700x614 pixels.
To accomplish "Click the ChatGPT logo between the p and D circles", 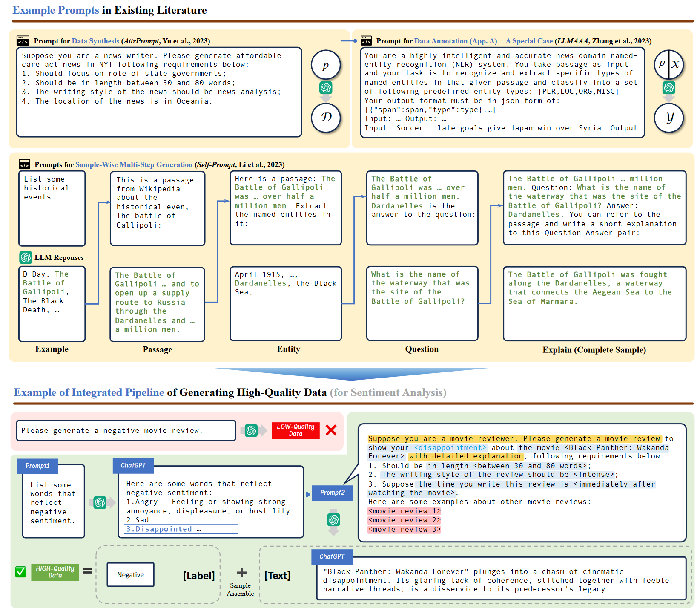I will click(326, 88).
